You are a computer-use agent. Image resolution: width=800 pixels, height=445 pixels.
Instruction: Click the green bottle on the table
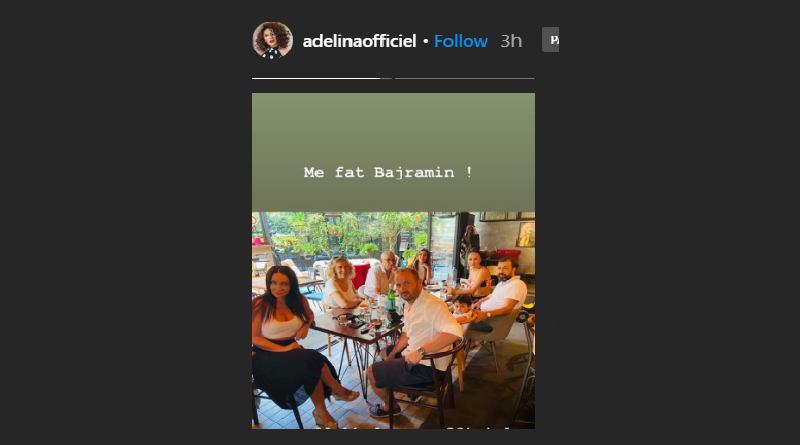tap(391, 300)
